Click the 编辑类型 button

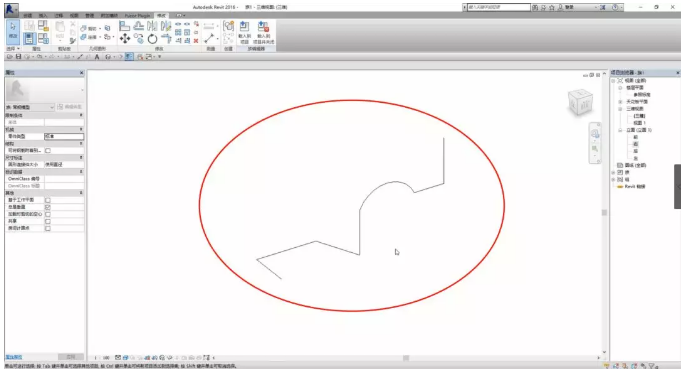point(70,107)
